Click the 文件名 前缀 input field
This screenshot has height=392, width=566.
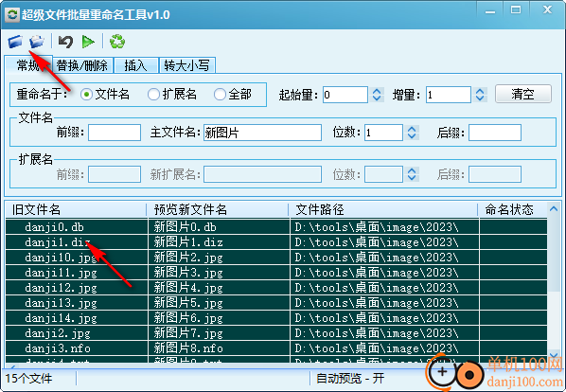115,133
